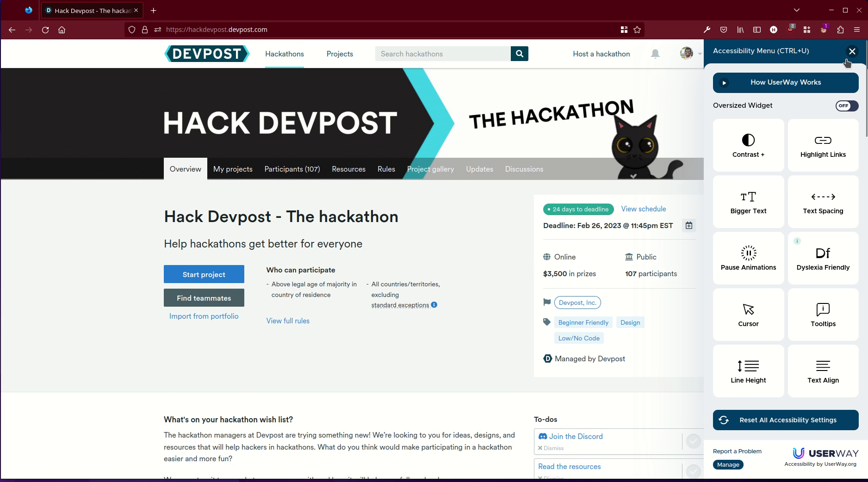Open a new browser tab

tap(154, 10)
